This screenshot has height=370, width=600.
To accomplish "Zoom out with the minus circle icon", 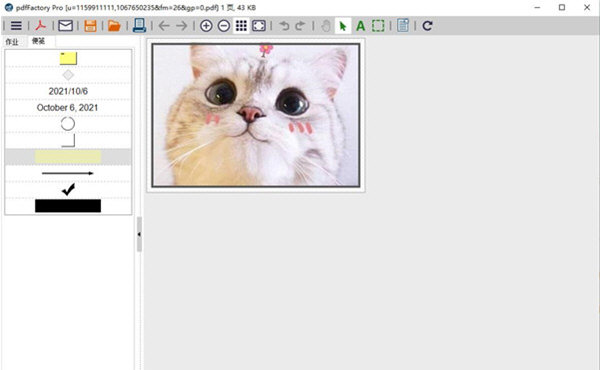I will pyautogui.click(x=224, y=26).
